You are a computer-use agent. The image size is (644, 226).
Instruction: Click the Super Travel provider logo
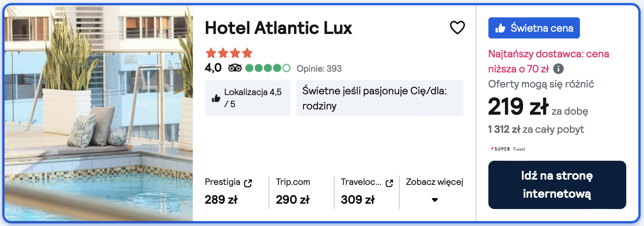click(508, 149)
